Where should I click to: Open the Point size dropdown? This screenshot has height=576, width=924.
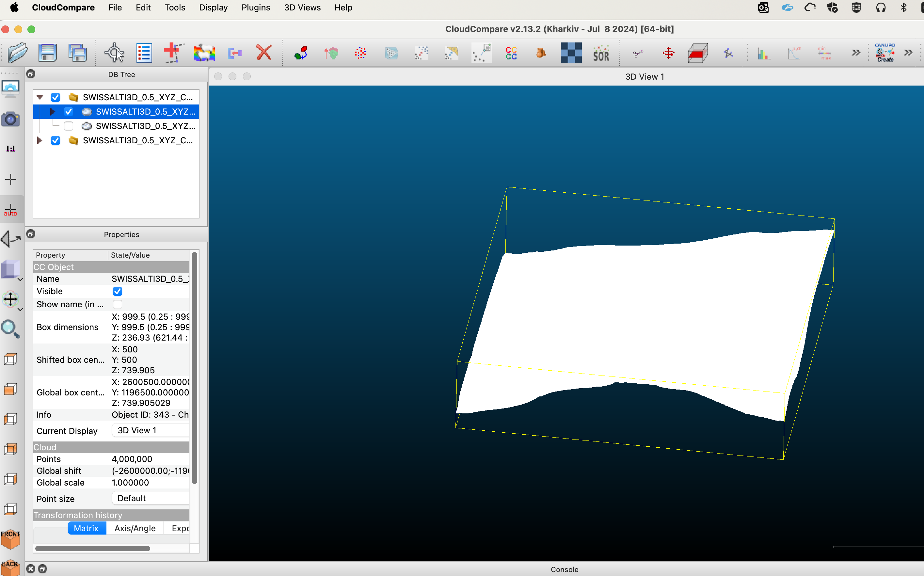pos(151,498)
